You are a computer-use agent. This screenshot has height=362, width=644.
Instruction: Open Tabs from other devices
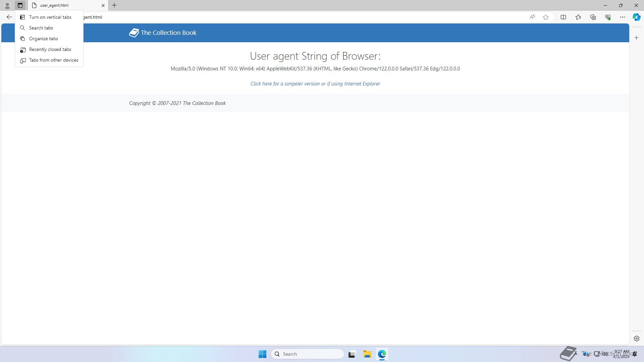[53, 60]
